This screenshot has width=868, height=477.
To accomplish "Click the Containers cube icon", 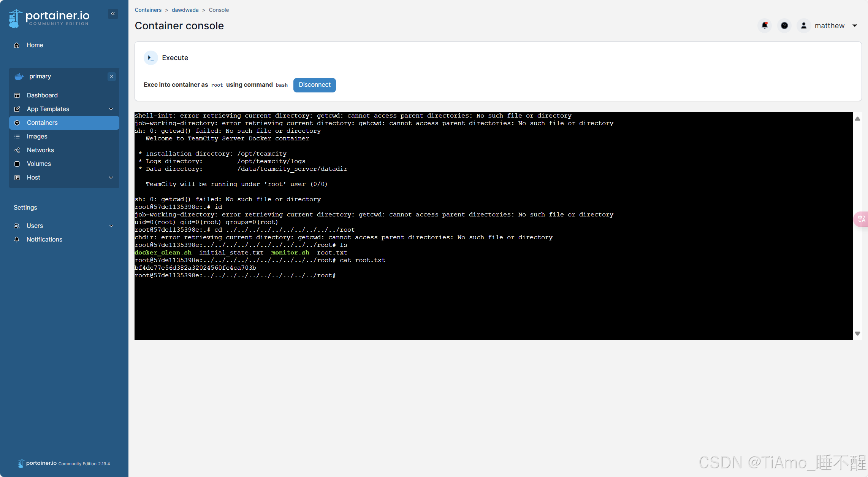I will 17,123.
